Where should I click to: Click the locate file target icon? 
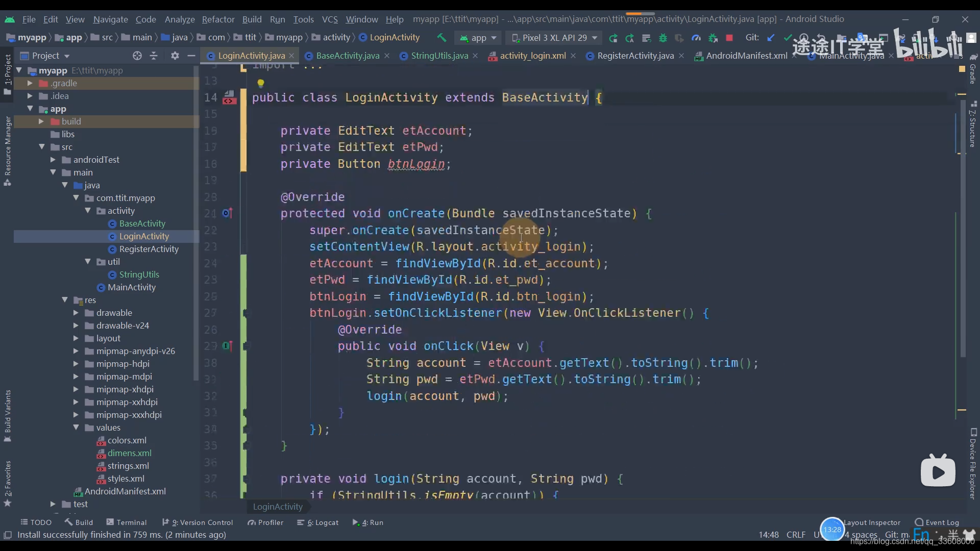pyautogui.click(x=137, y=56)
